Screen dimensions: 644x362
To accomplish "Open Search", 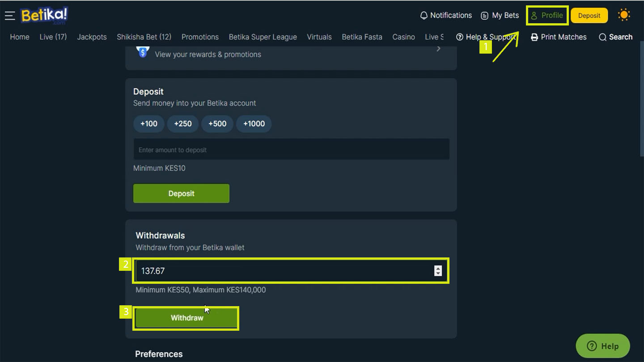I will (x=616, y=37).
